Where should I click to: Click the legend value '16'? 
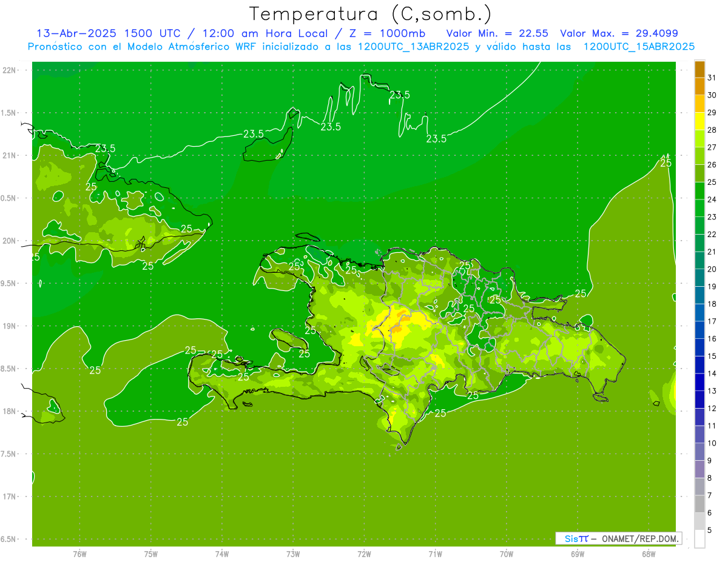point(712,338)
